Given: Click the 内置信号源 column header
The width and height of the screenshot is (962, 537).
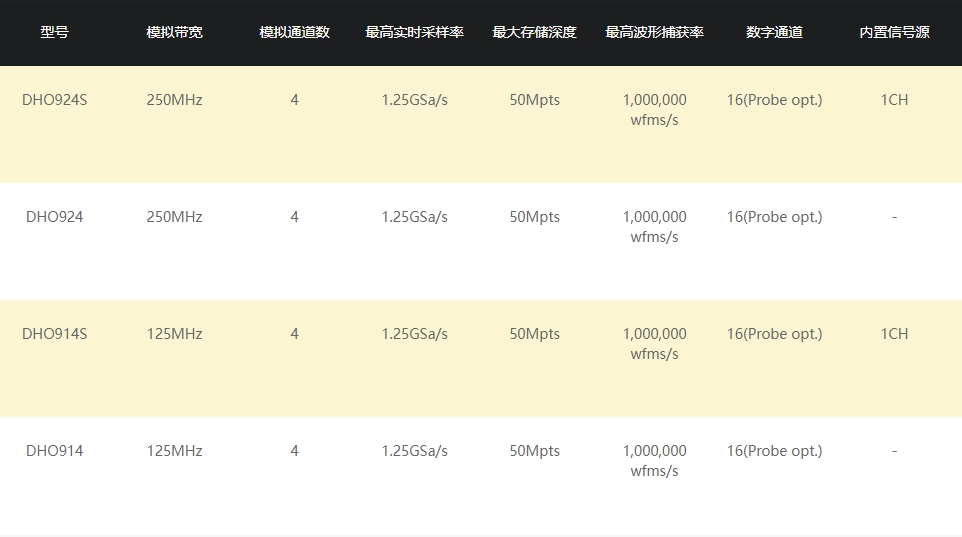Looking at the screenshot, I should [894, 32].
